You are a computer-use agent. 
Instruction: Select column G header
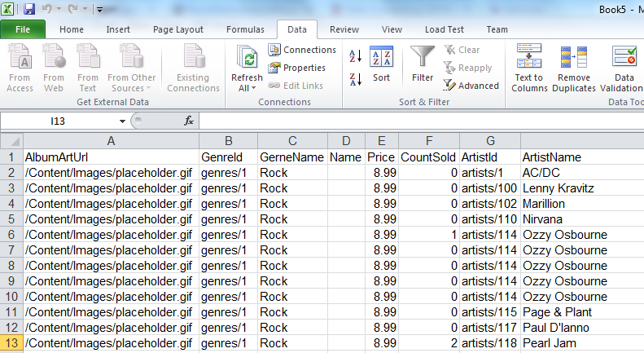490,141
